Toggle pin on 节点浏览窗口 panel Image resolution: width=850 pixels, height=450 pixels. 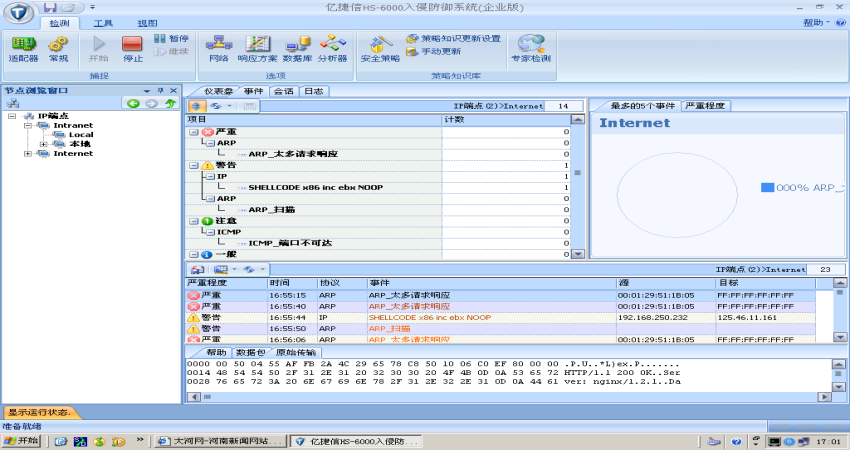(160, 90)
